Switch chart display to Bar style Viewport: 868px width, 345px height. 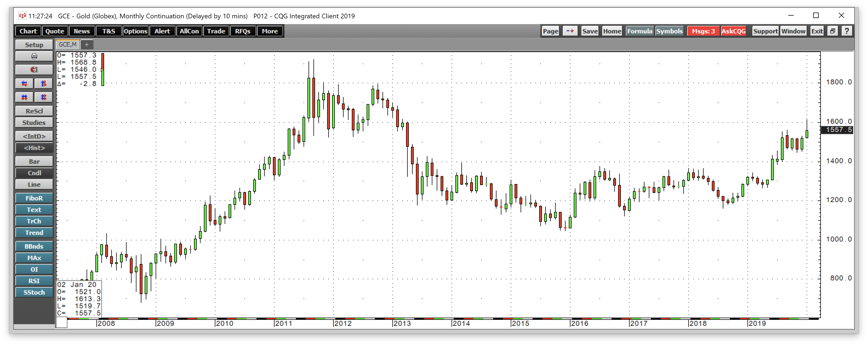tap(34, 161)
